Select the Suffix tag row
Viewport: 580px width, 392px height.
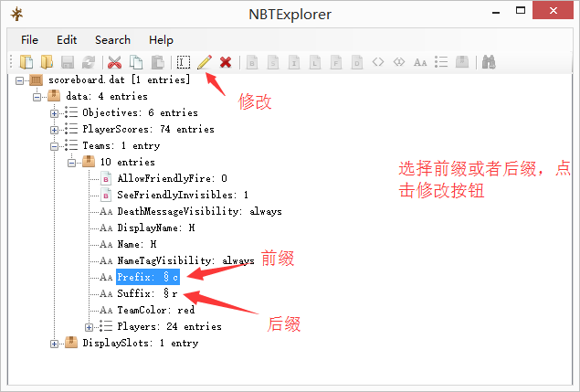pos(147,293)
